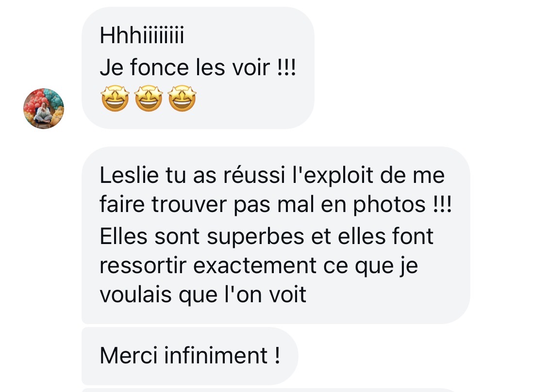The width and height of the screenshot is (533, 392).
Task: Click the word "réussi" in the long message
Action: [254, 175]
